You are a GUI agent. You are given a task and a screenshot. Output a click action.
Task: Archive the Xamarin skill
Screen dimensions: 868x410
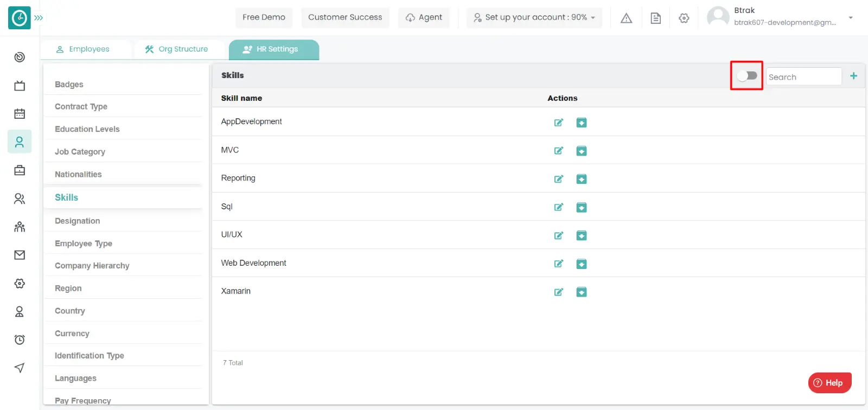(581, 292)
